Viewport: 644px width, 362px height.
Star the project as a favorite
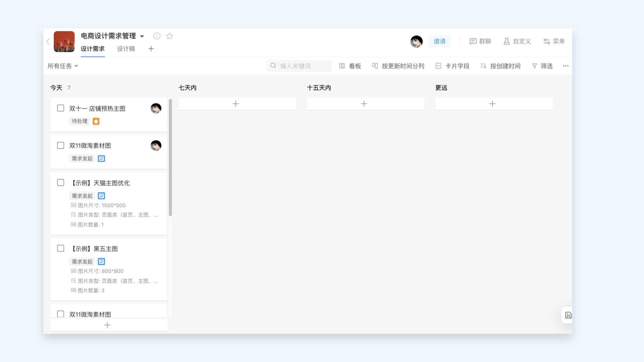170,36
